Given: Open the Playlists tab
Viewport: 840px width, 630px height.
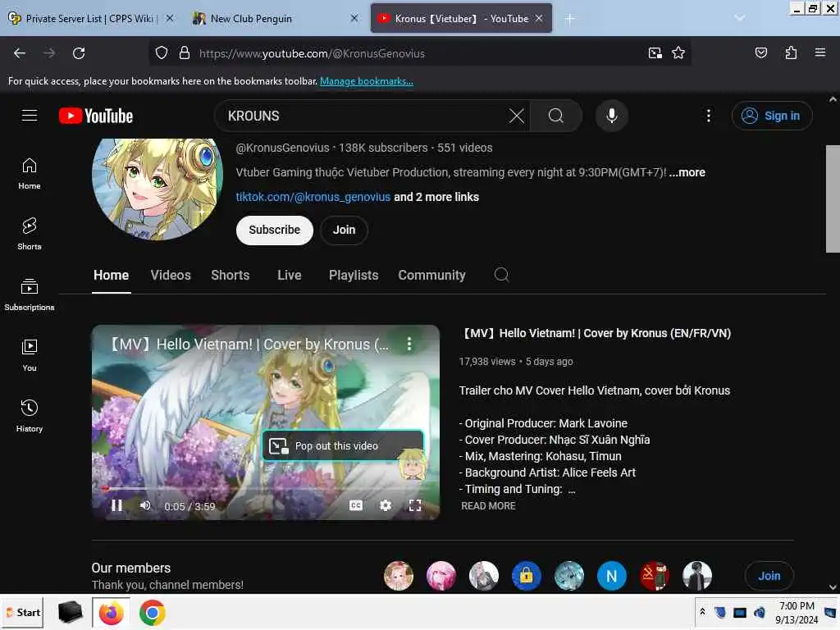Looking at the screenshot, I should [x=354, y=275].
